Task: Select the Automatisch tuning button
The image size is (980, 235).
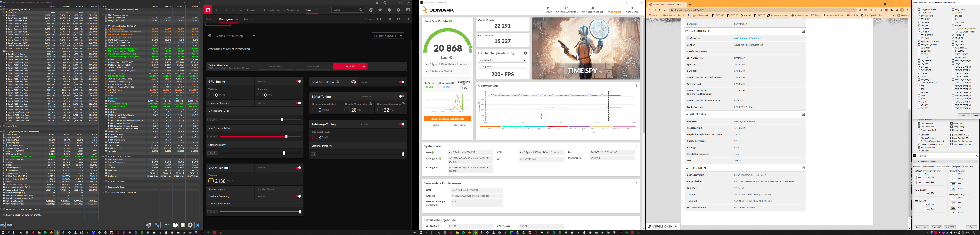Action: pos(313,67)
